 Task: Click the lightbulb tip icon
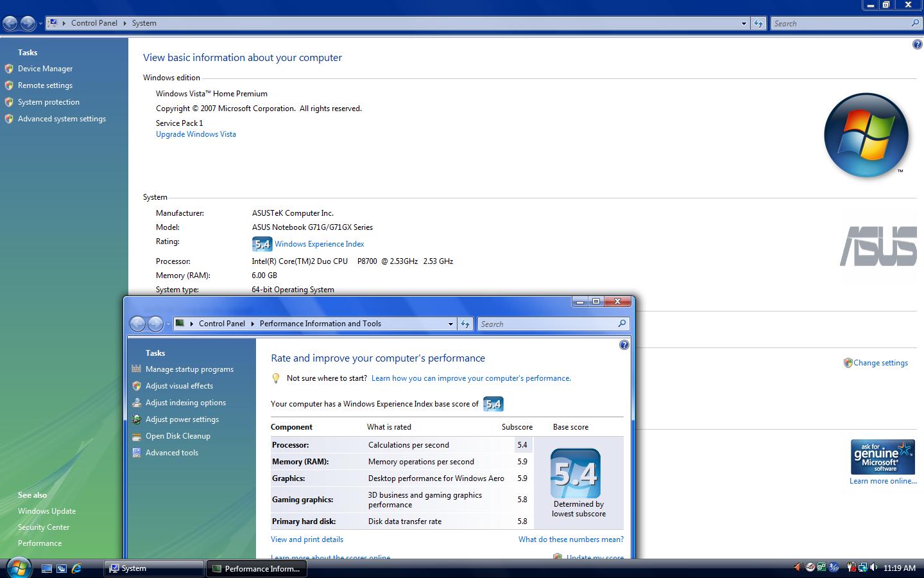[x=276, y=378]
